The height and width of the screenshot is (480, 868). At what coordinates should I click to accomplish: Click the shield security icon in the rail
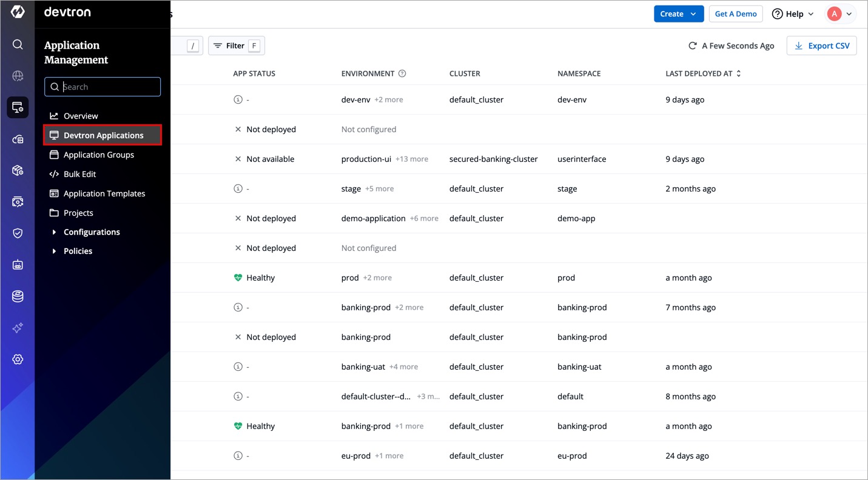pos(18,233)
